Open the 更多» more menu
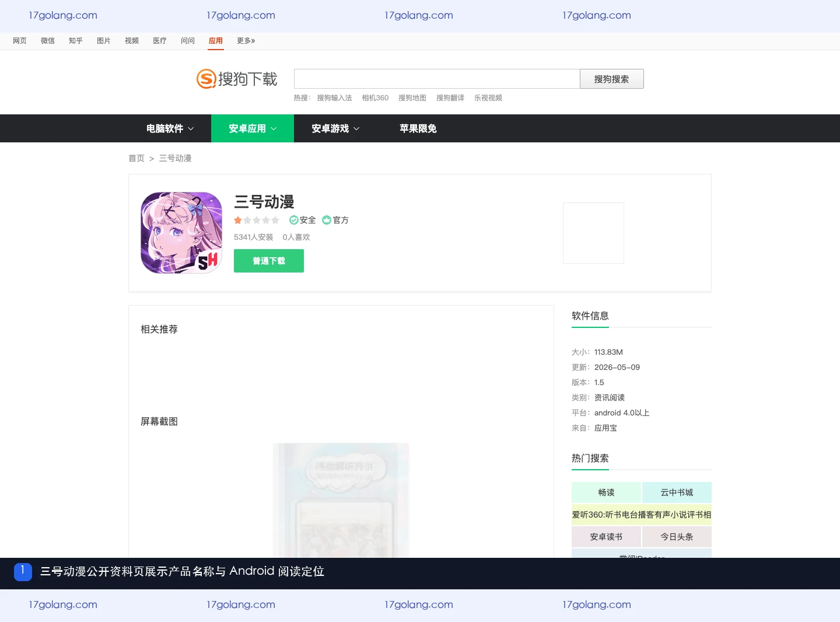The image size is (840, 622). click(x=246, y=41)
